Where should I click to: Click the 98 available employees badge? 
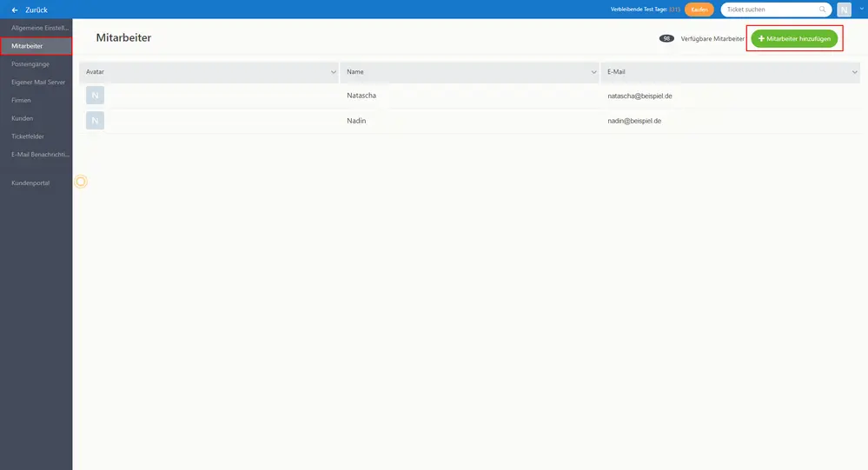tap(666, 39)
